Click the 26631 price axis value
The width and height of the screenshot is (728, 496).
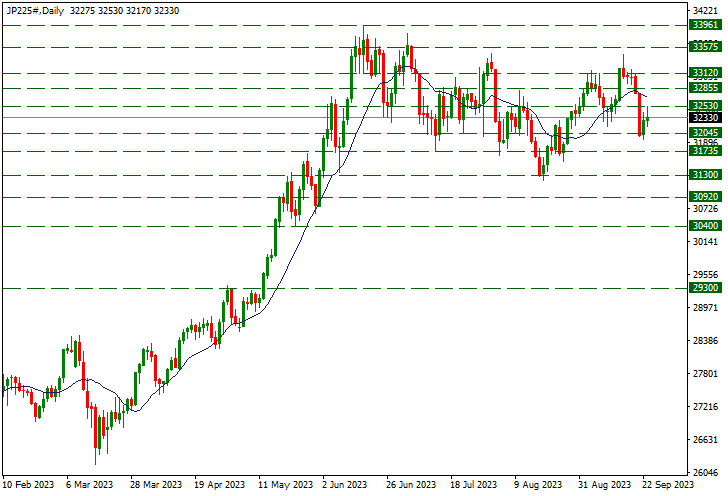705,440
